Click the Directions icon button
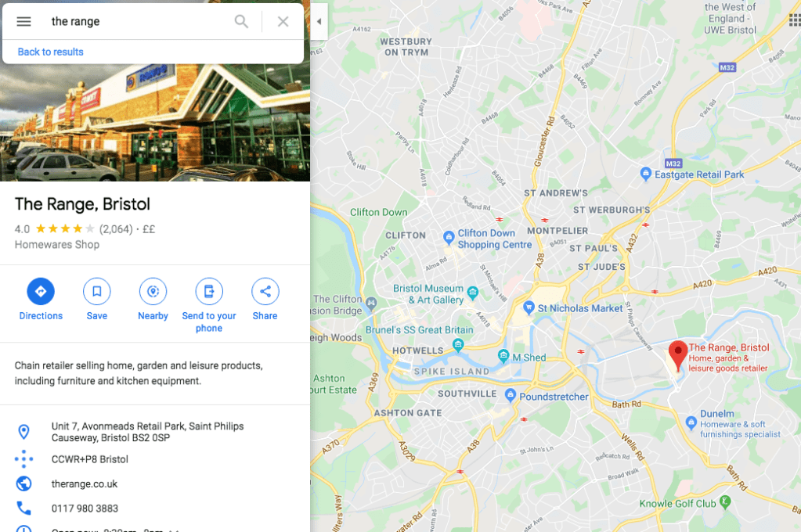 [x=41, y=292]
